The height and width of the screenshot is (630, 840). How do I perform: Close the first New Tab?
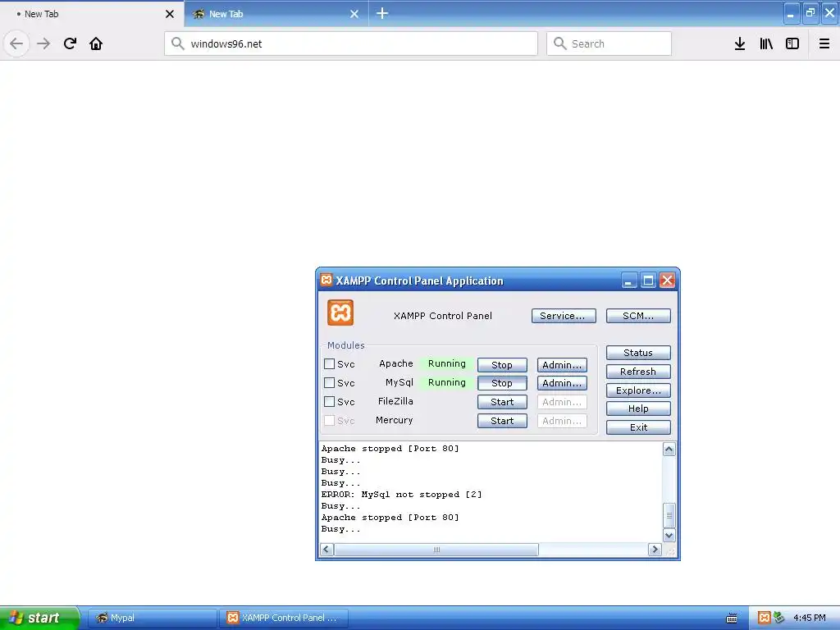pyautogui.click(x=170, y=14)
